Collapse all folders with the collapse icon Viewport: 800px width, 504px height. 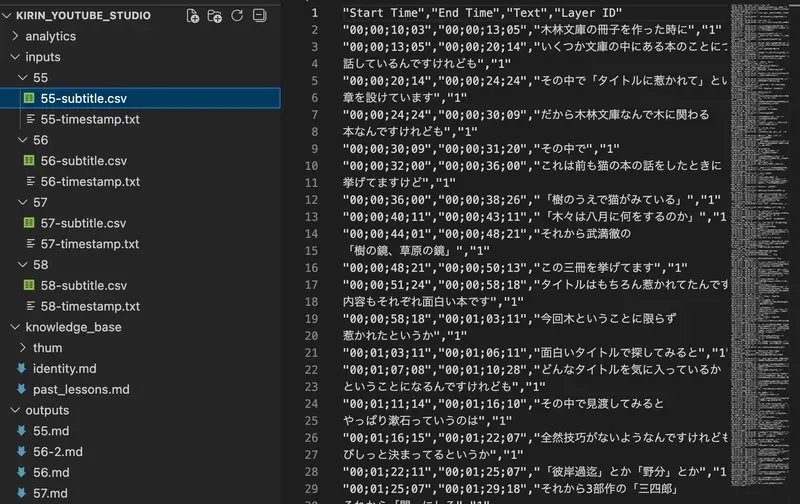point(259,16)
